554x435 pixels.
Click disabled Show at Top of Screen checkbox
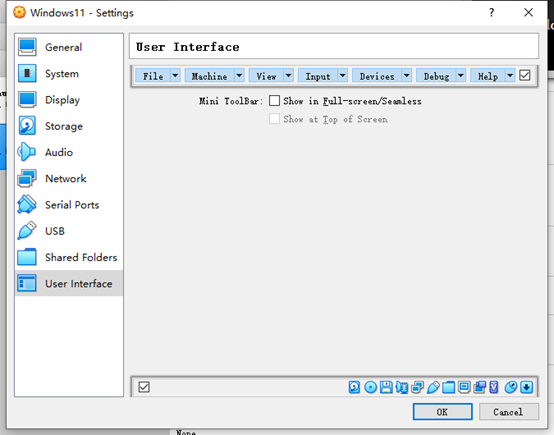point(274,119)
